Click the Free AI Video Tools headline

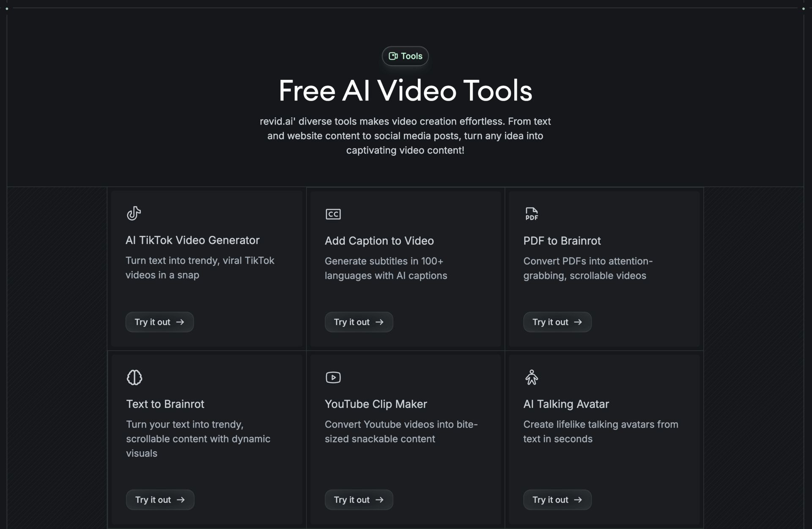click(x=405, y=91)
